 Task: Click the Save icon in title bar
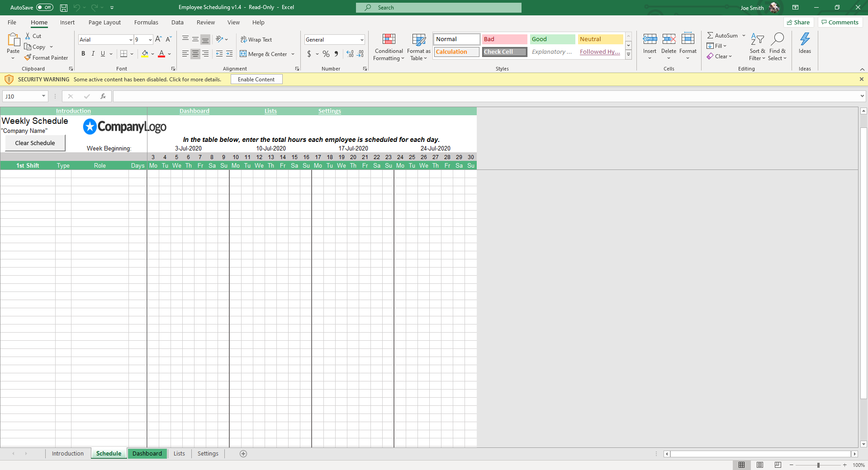(x=64, y=8)
